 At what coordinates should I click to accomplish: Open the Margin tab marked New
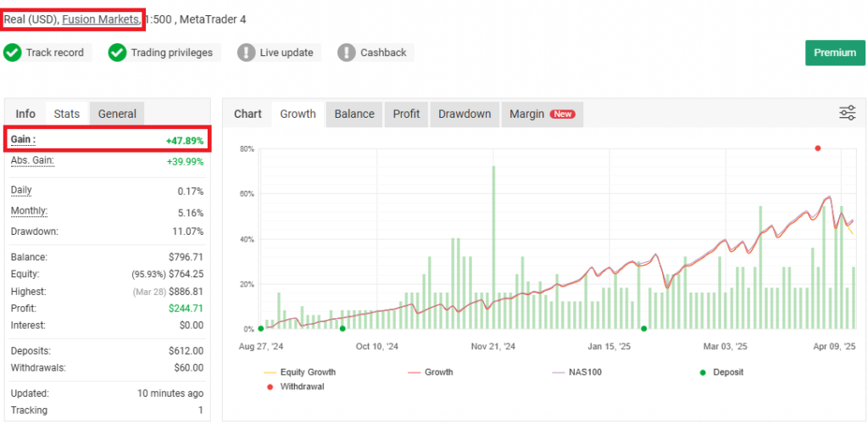point(542,114)
